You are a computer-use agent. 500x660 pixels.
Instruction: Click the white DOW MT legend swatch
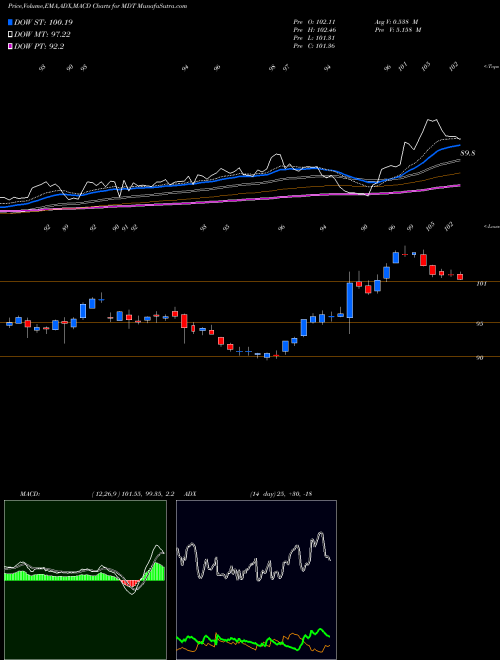11,35
